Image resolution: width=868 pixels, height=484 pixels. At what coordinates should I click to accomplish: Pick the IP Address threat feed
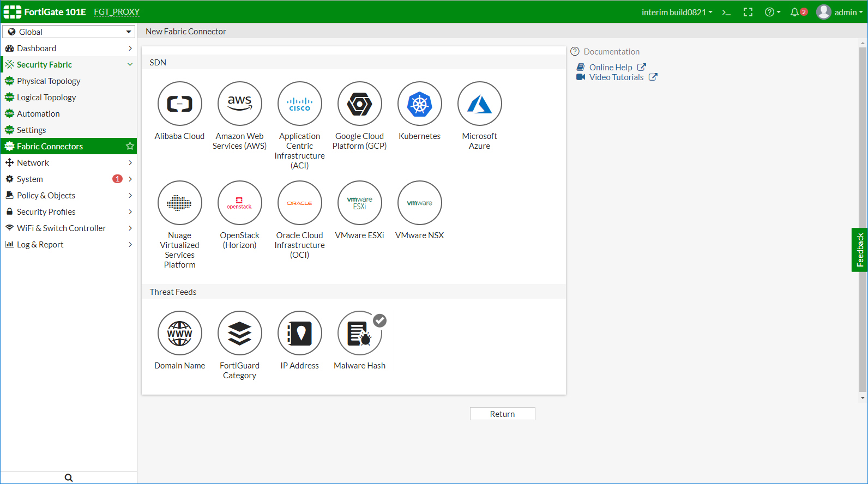click(x=300, y=333)
